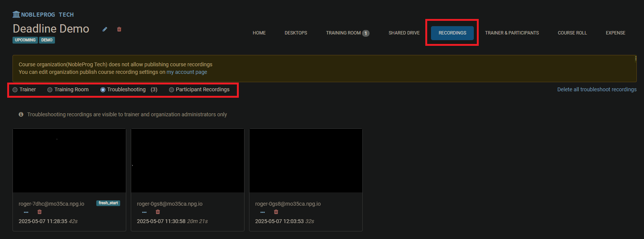Open the Desktops tab
The image size is (644, 239).
(296, 33)
